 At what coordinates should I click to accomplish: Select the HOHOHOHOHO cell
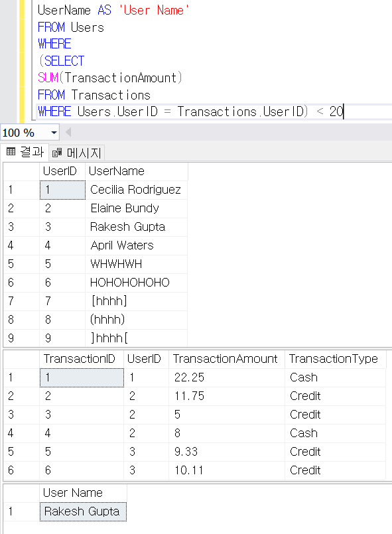click(x=136, y=283)
